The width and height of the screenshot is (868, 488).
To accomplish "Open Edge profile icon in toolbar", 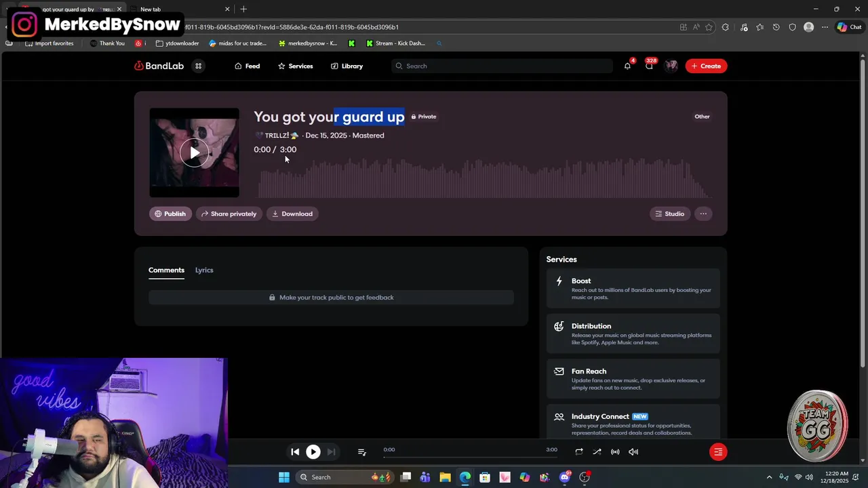I will [x=808, y=27].
